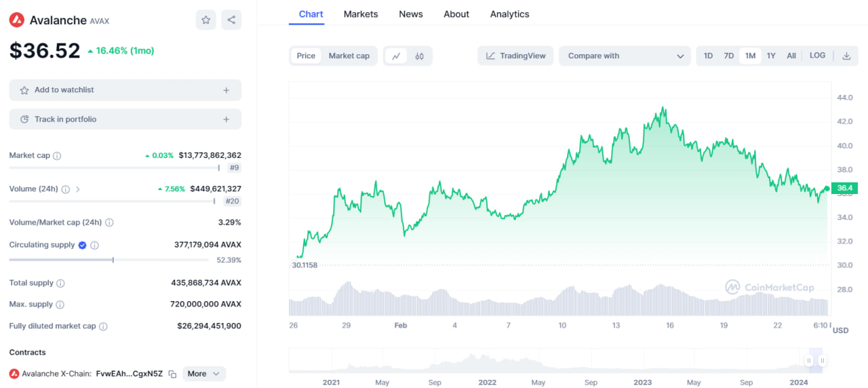Click the share icon button
Image resolution: width=868 pixels, height=388 pixels.
tap(231, 20)
